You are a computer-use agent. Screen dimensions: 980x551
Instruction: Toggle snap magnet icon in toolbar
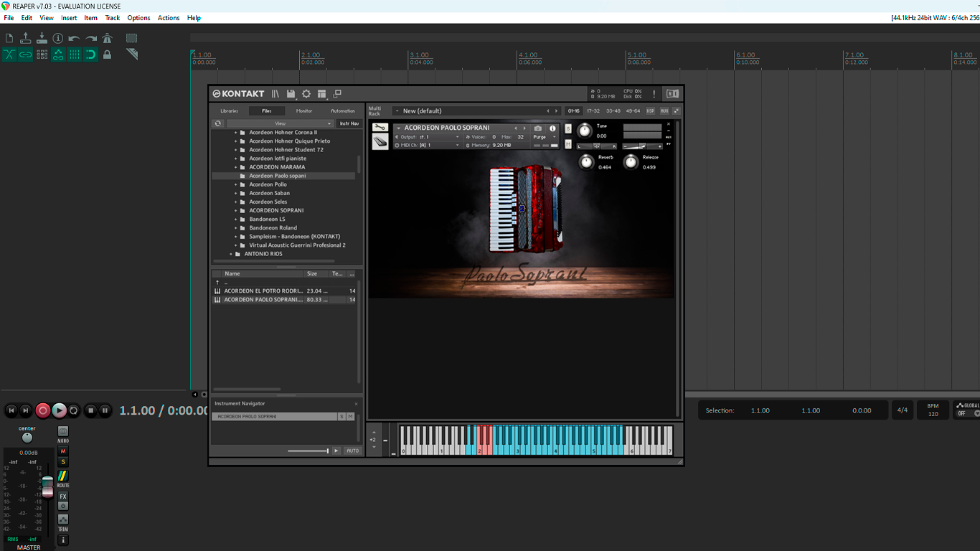[91, 55]
